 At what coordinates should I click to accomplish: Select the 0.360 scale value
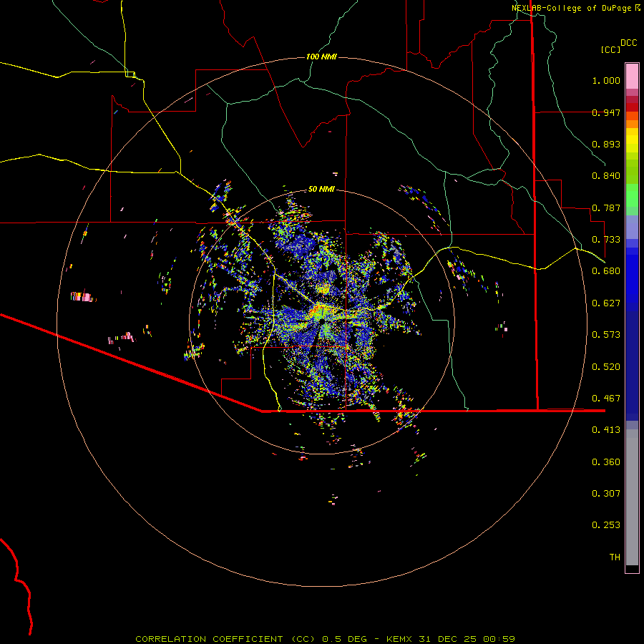point(606,462)
